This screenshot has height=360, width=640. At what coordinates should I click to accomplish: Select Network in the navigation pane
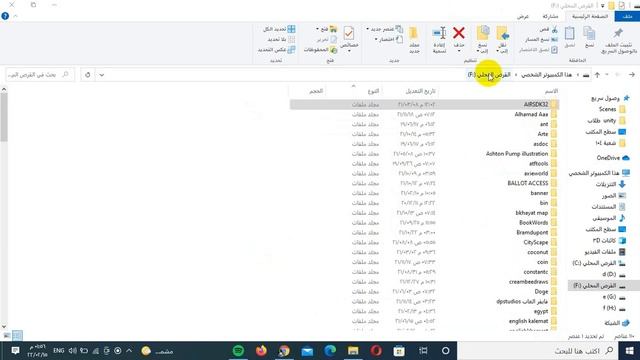[616, 323]
